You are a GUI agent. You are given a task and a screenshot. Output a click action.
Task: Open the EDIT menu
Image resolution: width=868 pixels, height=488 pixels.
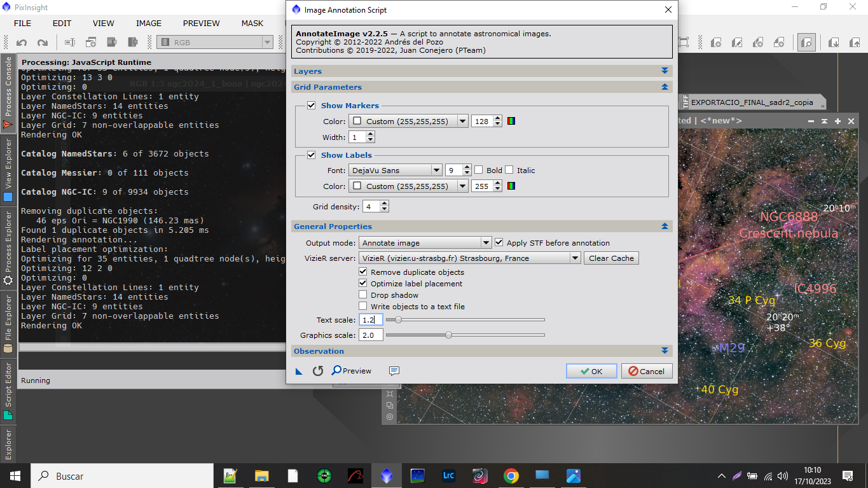point(62,24)
